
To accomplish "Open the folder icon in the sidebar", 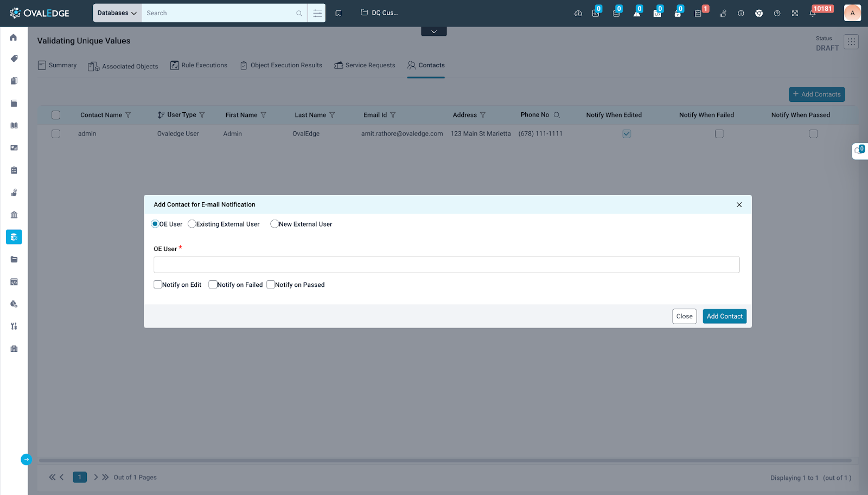I will tap(14, 259).
